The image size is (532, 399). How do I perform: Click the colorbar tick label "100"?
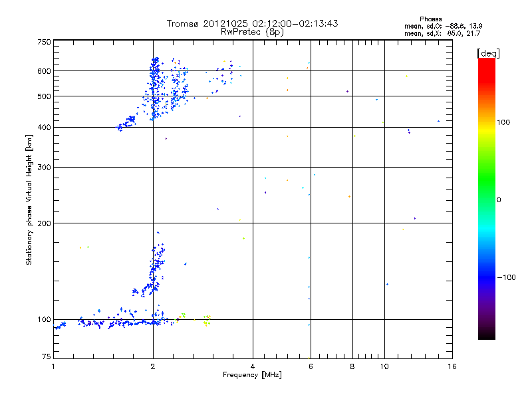pyautogui.click(x=503, y=122)
